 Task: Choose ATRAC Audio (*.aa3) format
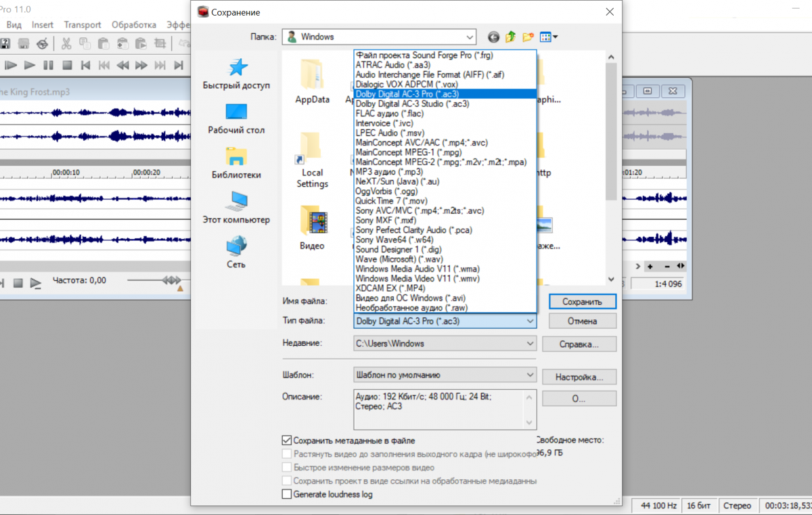(x=445, y=65)
